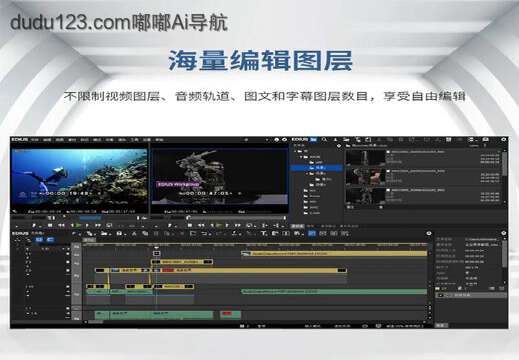
Task: Select the Create Title T tool
Action: point(263,234)
